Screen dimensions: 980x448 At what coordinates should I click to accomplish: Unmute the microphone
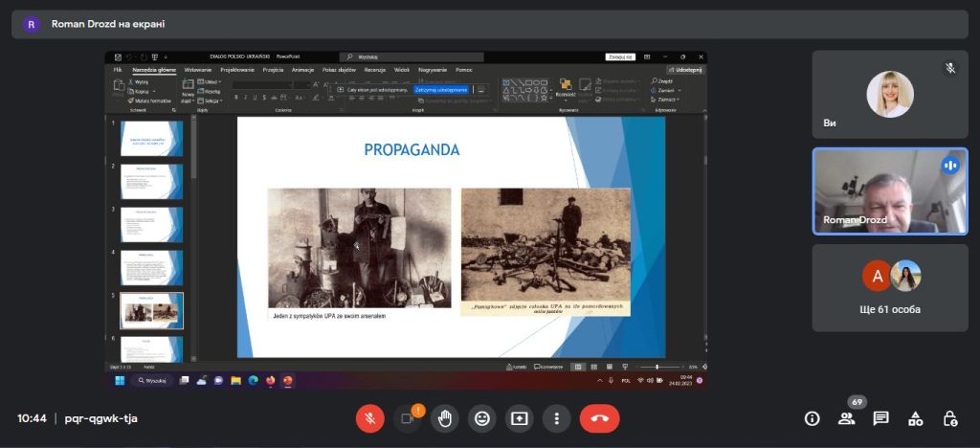(369, 418)
